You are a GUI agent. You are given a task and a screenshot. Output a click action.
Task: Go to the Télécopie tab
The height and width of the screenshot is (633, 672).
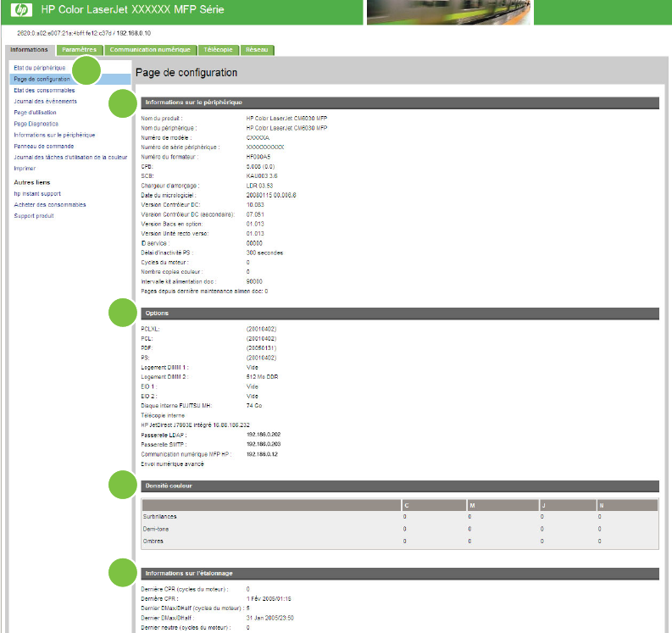point(218,50)
